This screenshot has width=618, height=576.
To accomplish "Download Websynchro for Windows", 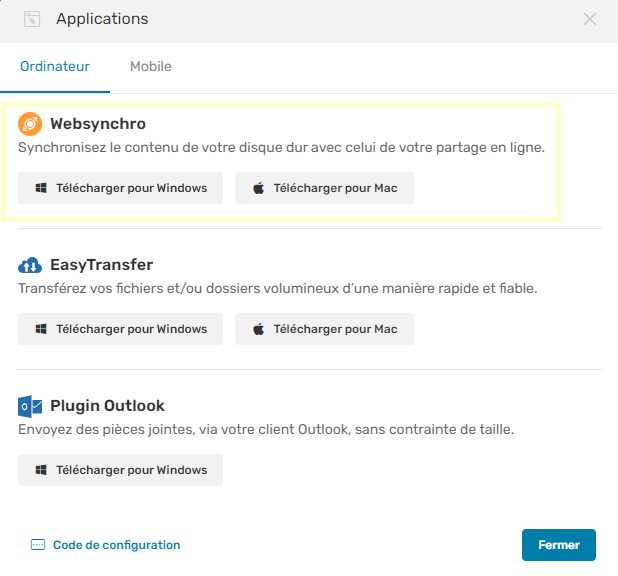I will click(121, 188).
